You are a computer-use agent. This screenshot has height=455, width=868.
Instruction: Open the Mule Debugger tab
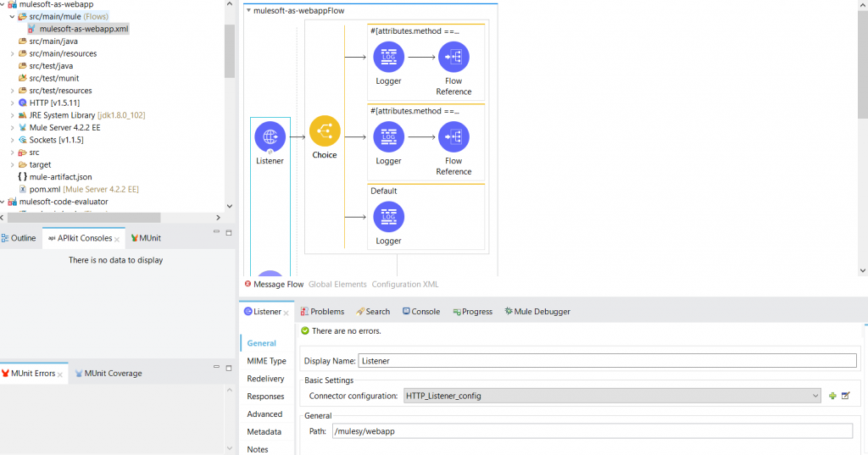pos(537,312)
